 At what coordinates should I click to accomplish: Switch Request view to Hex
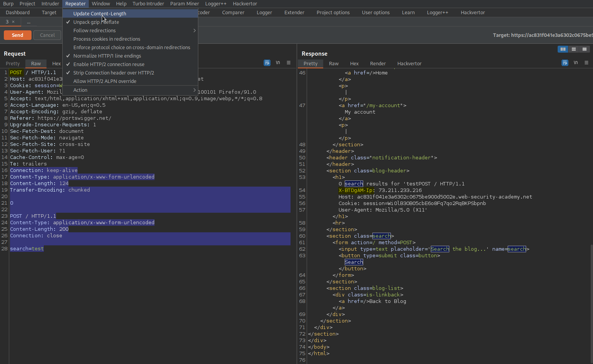point(56,63)
